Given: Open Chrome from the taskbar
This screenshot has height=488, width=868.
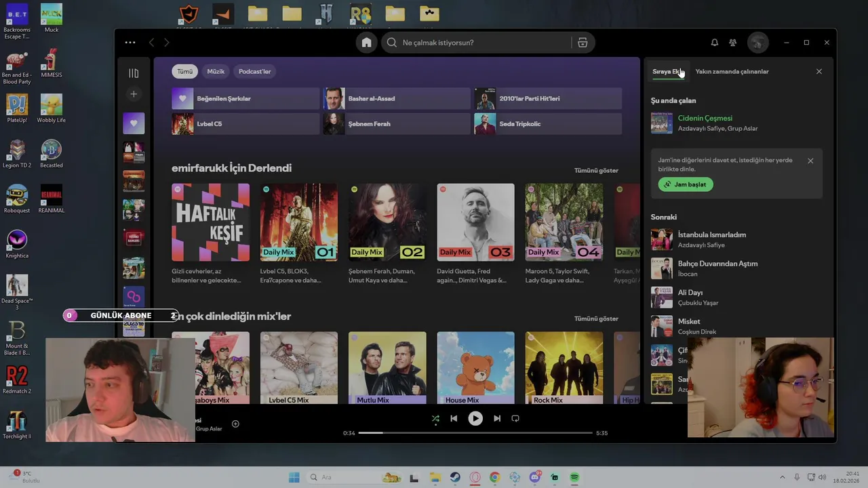Looking at the screenshot, I should (494, 477).
